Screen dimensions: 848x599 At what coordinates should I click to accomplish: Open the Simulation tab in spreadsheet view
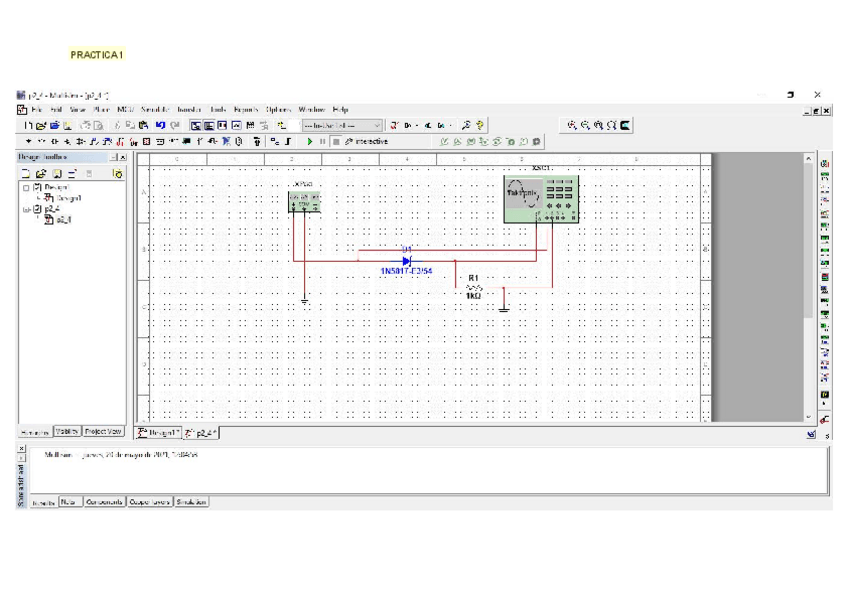tap(192, 502)
